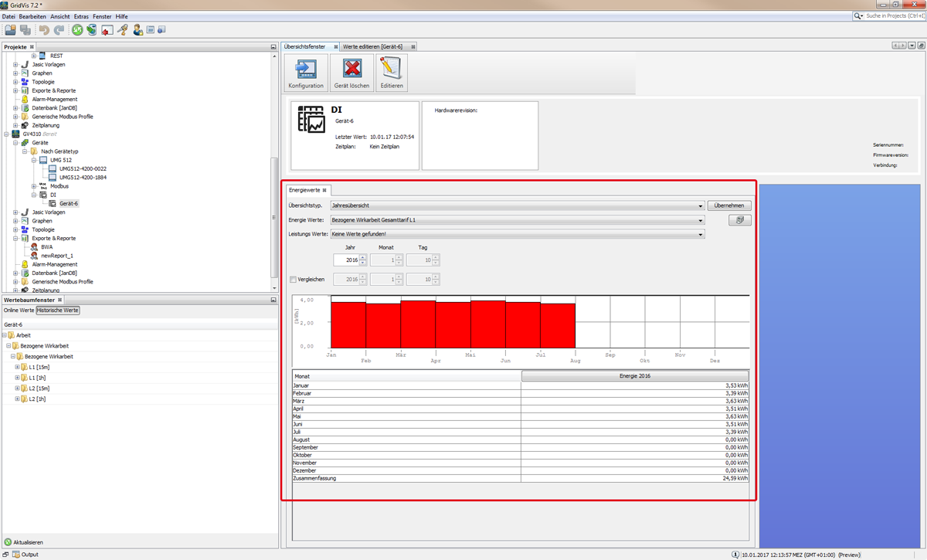Click the Aktualisieren link at bottom left

click(27, 541)
